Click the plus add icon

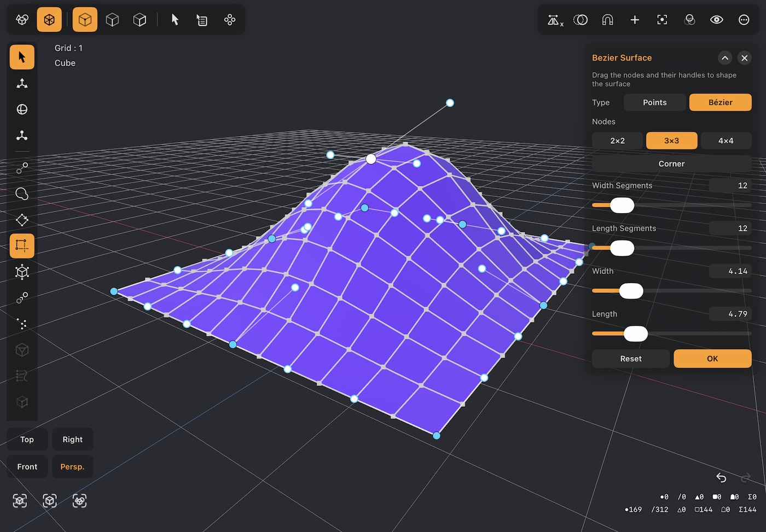[635, 20]
